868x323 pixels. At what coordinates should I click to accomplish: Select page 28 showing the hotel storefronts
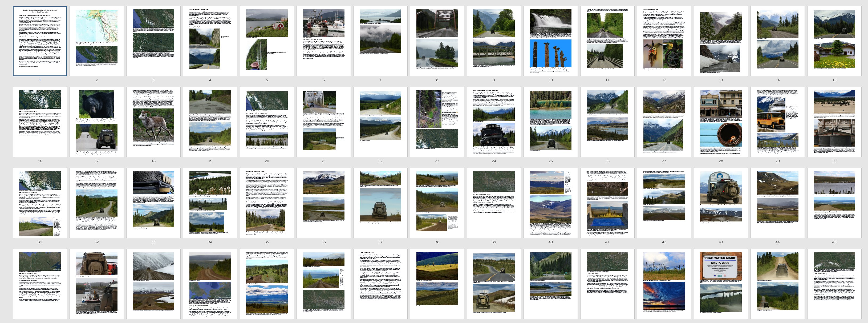(x=721, y=122)
